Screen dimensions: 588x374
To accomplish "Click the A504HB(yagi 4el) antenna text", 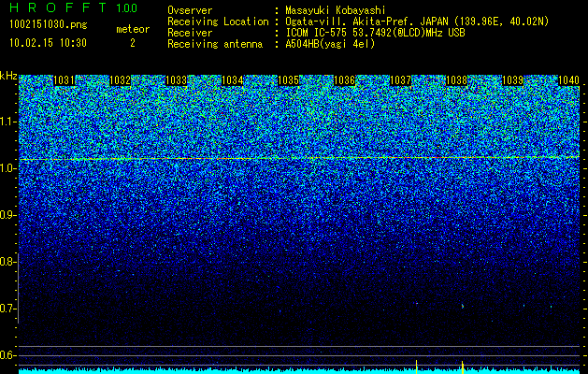I will click(x=330, y=44).
